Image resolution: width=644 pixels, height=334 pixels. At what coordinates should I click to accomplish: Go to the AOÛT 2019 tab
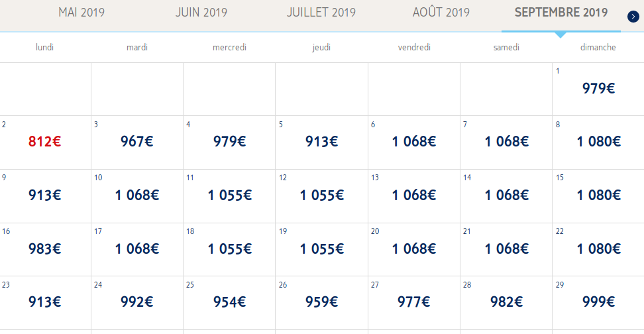(x=441, y=13)
